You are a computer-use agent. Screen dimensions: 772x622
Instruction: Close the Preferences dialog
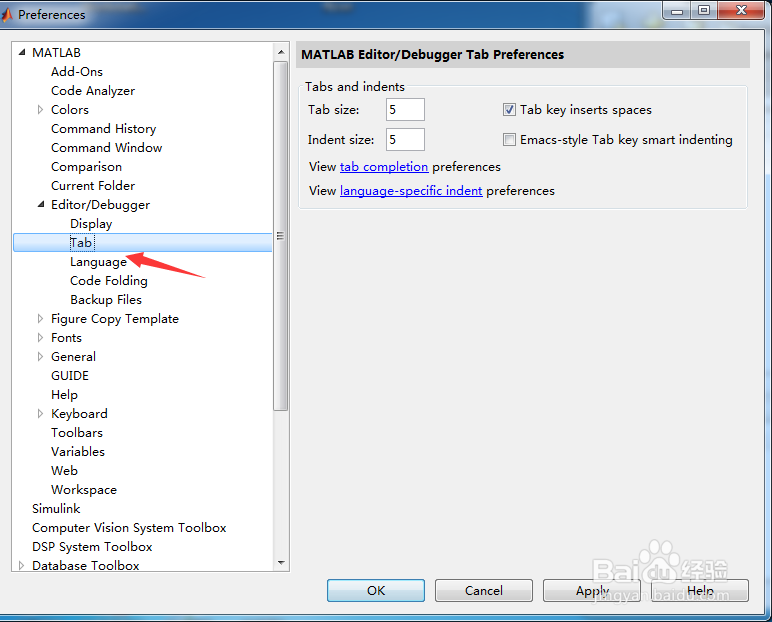coord(741,11)
